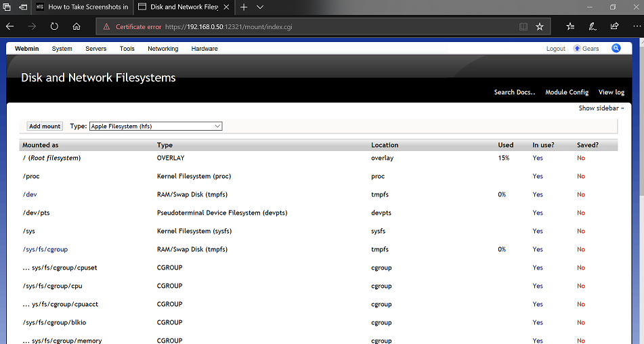The image size is (644, 344).
Task: Open the Networking menu
Action: tap(163, 49)
